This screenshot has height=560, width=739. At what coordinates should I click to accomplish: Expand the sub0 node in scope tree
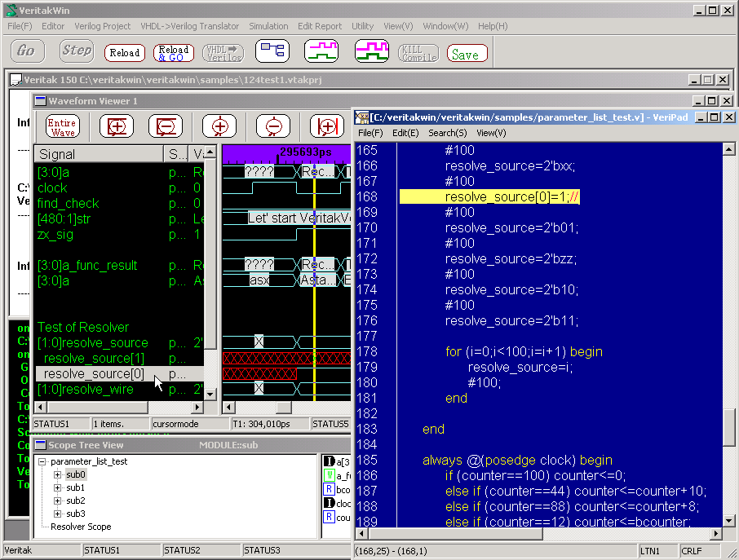(x=57, y=474)
